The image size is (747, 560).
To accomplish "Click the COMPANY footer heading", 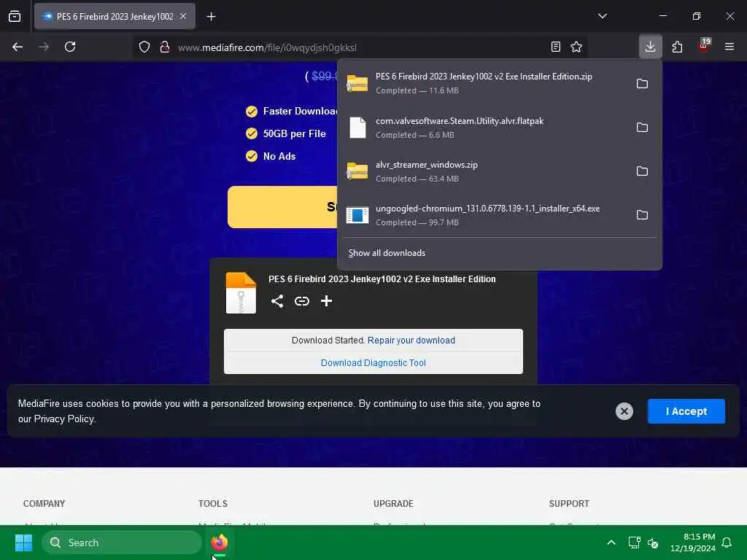I will click(x=44, y=503).
